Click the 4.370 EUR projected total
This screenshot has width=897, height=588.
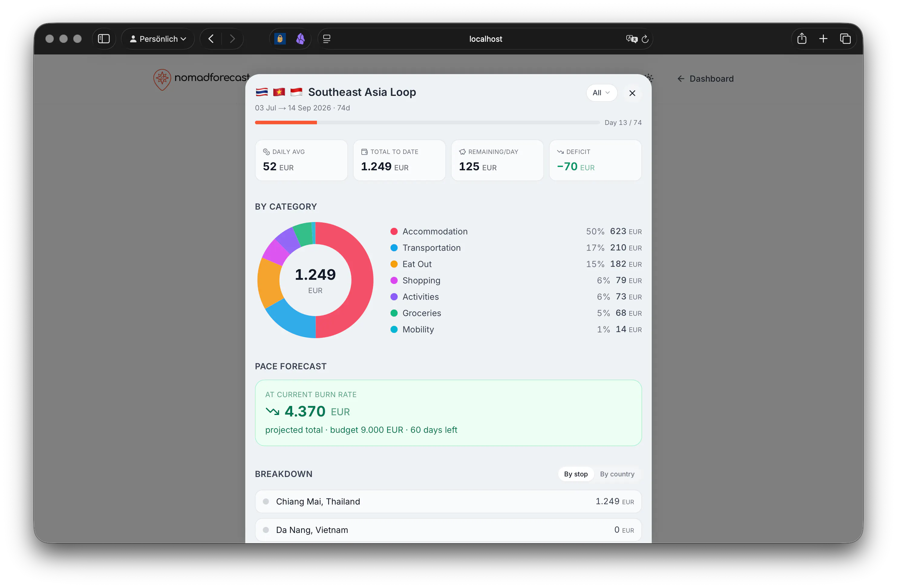(317, 411)
